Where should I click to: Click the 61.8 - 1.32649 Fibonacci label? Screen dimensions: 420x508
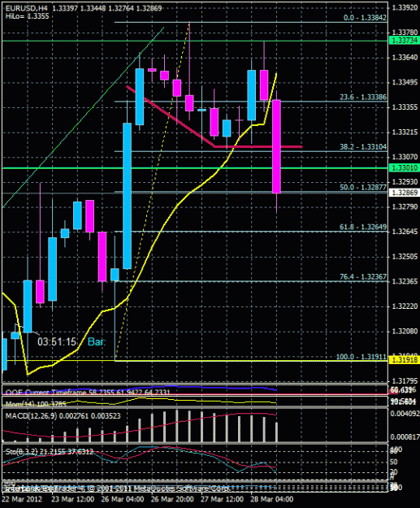coord(363,227)
